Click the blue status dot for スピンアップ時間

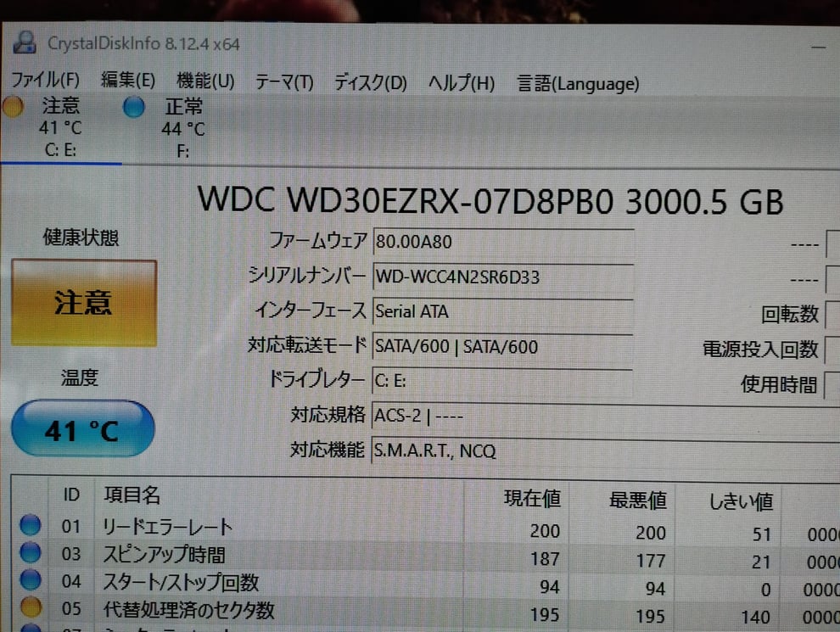[31, 552]
